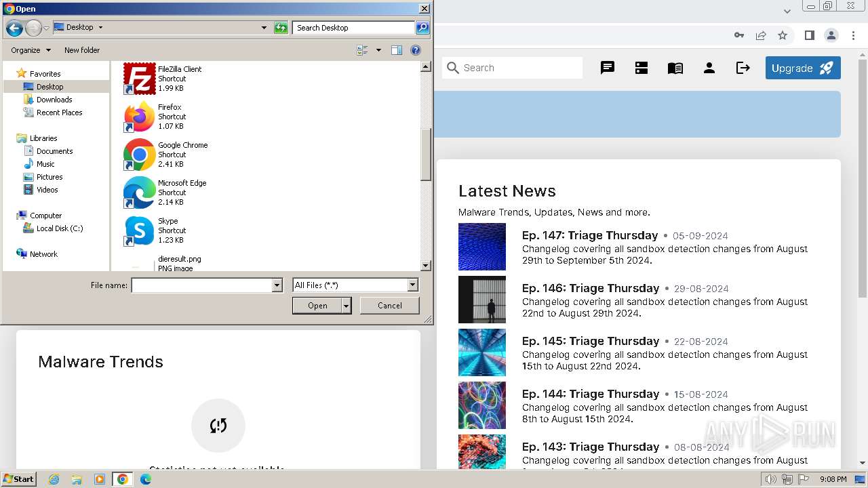
Task: Click the File name input field
Action: click(x=201, y=285)
